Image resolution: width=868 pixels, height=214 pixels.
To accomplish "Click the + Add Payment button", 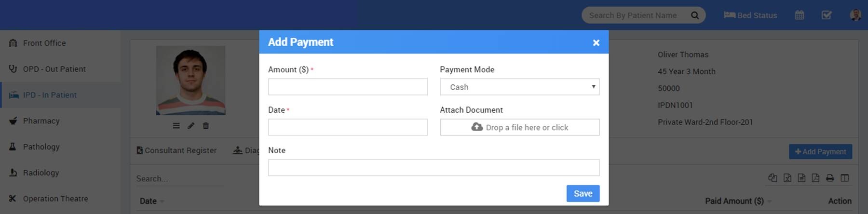I will [x=820, y=152].
